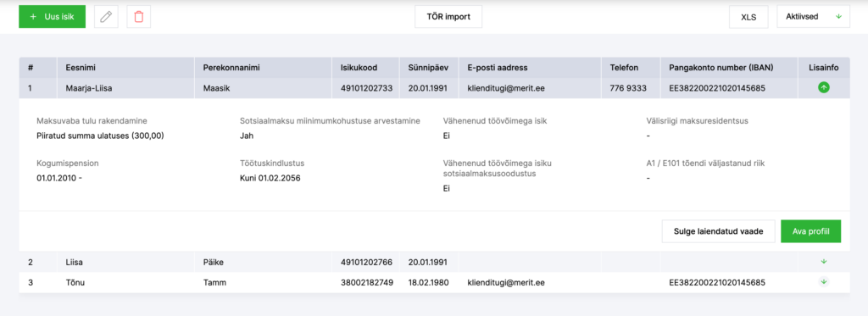
Task: Click the Ava profiil button
Action: pos(811,231)
